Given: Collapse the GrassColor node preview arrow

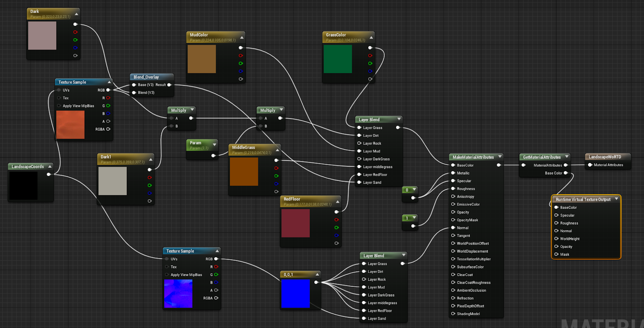Looking at the screenshot, I should coord(371,37).
